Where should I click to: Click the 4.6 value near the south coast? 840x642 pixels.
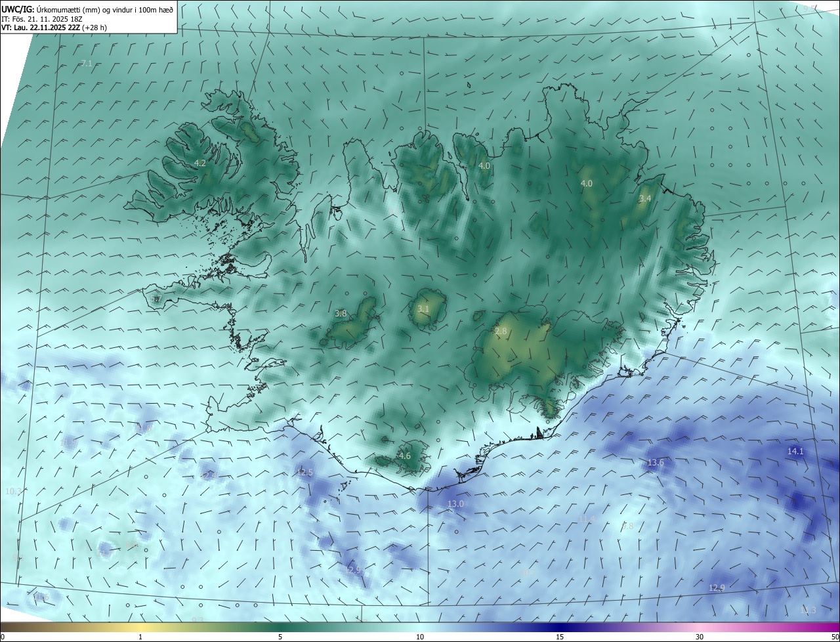tap(405, 456)
